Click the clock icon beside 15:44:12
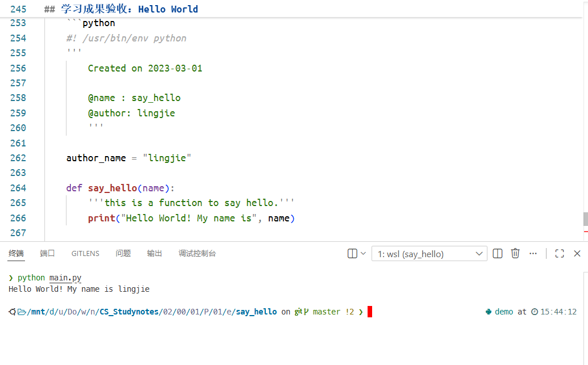Screen dimensions: 588x365 pyautogui.click(x=535, y=312)
